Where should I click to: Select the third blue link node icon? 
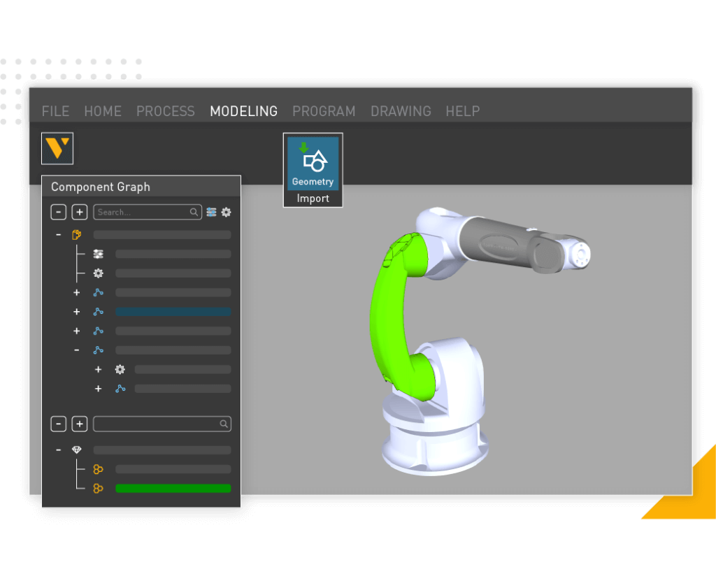click(x=98, y=331)
